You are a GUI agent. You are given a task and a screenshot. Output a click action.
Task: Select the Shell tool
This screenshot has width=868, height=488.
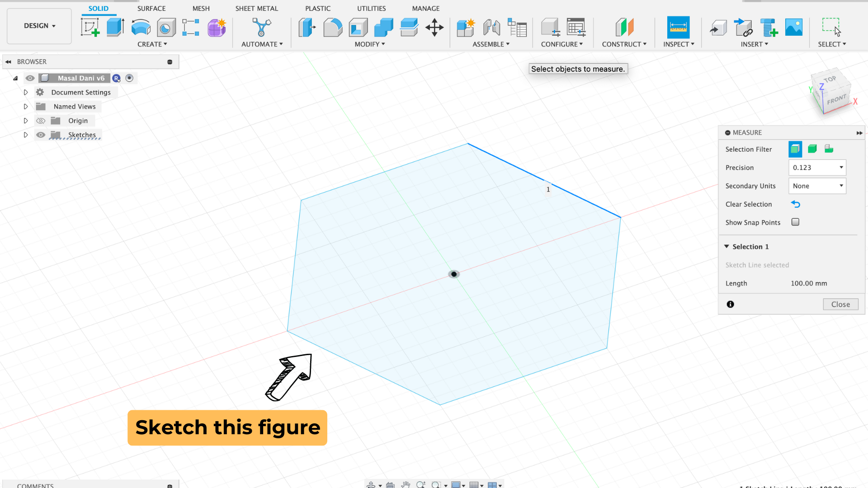pyautogui.click(x=358, y=28)
